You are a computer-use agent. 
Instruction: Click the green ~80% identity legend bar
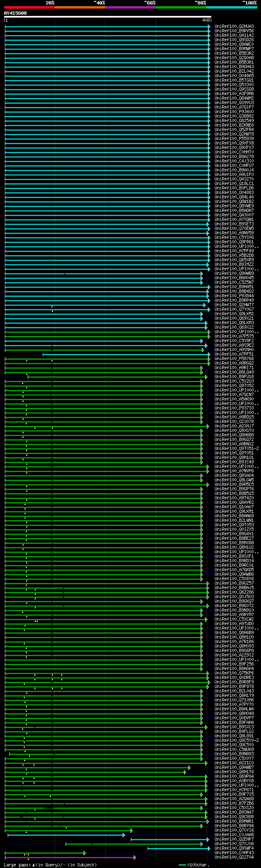click(181, 7)
